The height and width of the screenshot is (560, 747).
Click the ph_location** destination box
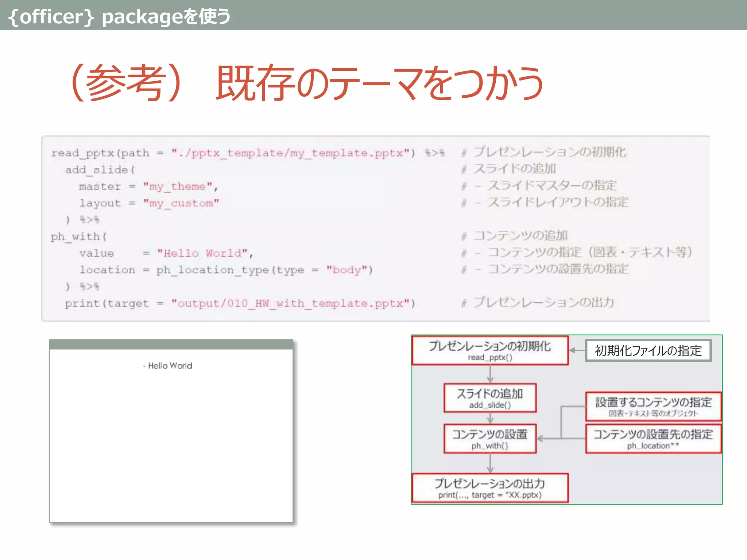click(653, 439)
